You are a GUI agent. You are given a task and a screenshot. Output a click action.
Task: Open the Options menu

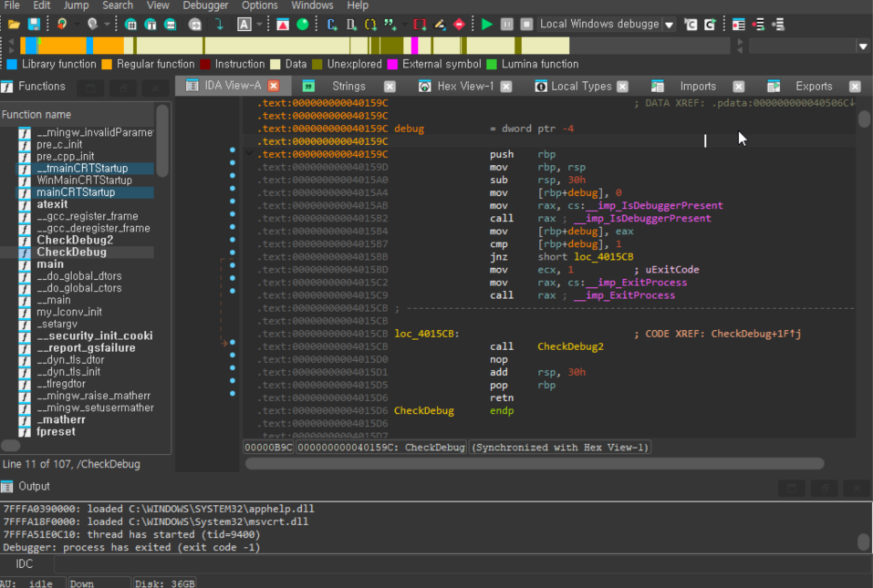point(259,5)
